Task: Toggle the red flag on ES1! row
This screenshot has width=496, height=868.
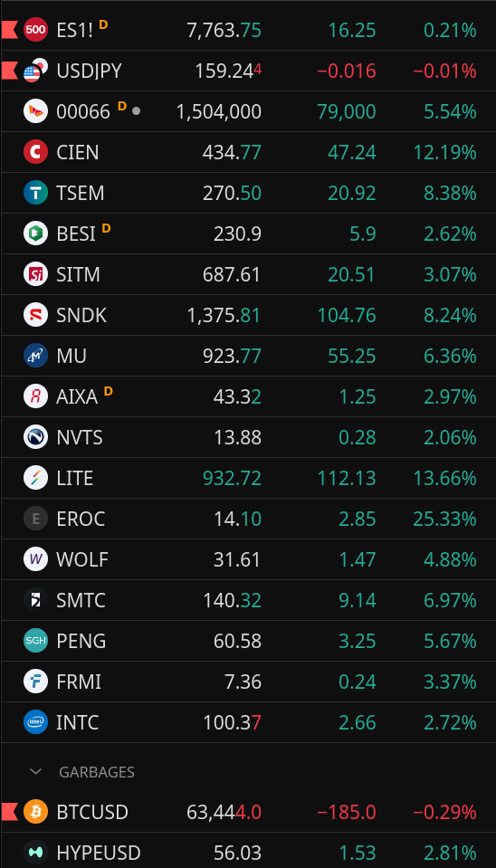Action: coord(9,30)
